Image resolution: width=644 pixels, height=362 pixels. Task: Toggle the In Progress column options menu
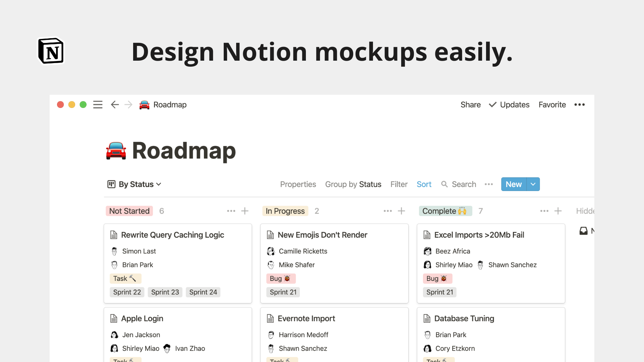tap(387, 211)
